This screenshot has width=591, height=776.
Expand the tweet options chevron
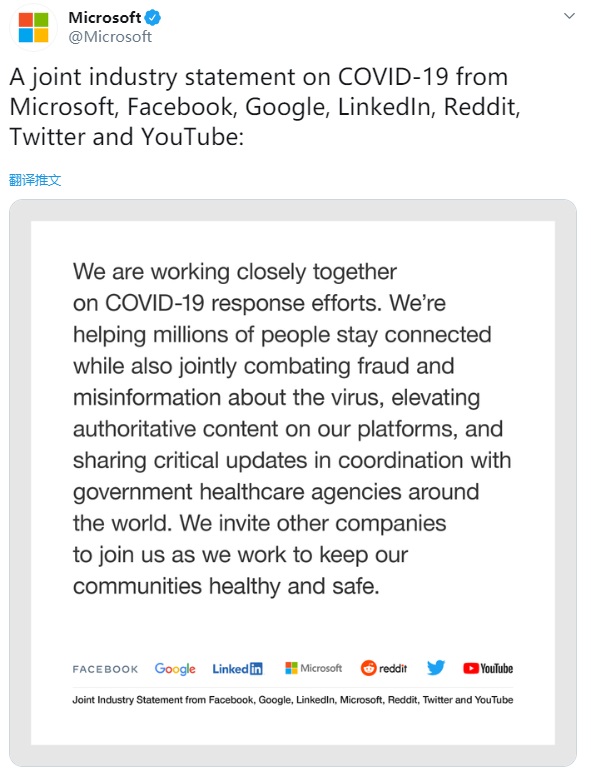[569, 16]
